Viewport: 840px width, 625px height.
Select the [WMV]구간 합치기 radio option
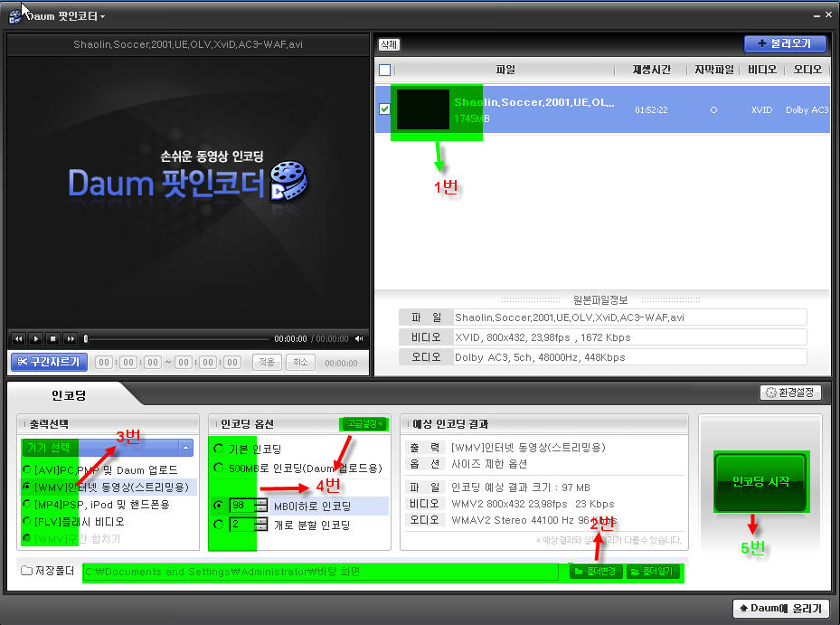pyautogui.click(x=27, y=538)
